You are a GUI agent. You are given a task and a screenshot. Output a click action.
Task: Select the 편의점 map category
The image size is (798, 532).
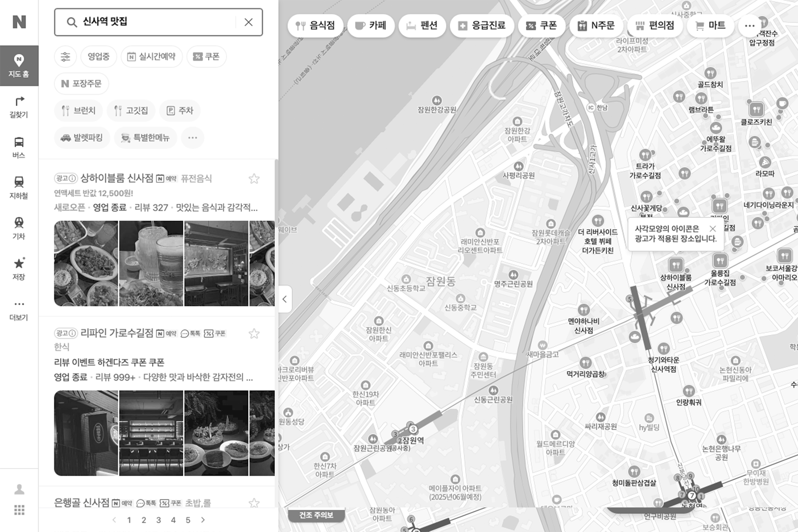click(x=654, y=26)
